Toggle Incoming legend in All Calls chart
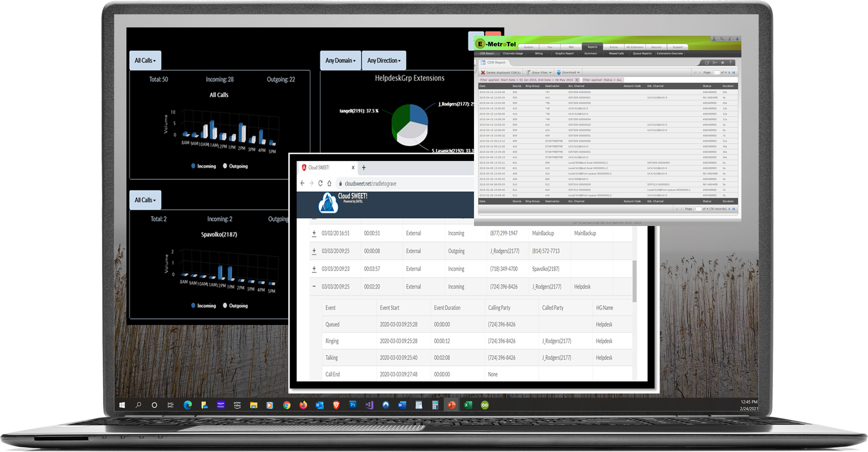The image size is (868, 452). point(204,166)
